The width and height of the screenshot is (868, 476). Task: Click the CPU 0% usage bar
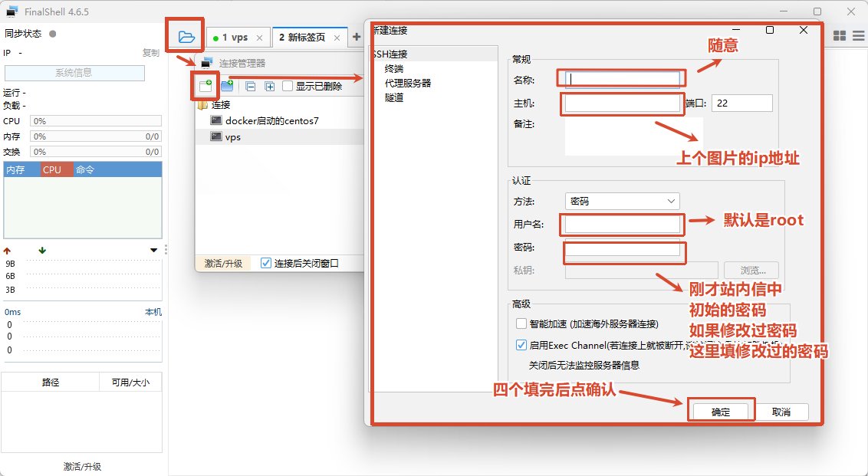click(x=96, y=120)
